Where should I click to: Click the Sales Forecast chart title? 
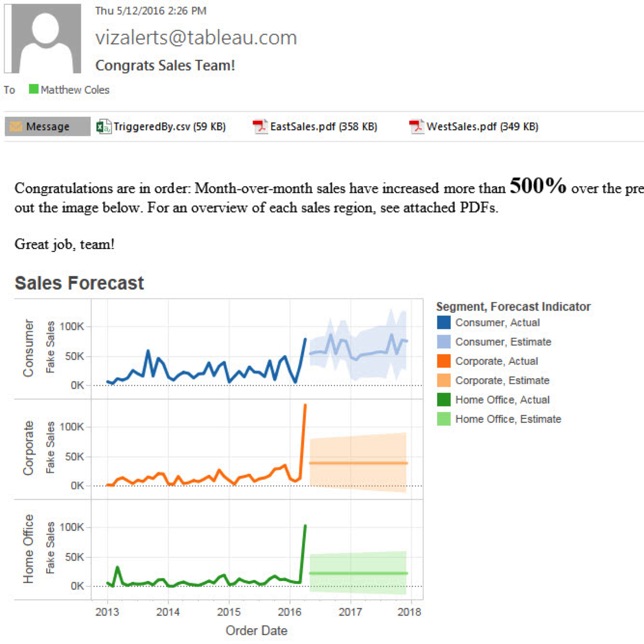(79, 283)
